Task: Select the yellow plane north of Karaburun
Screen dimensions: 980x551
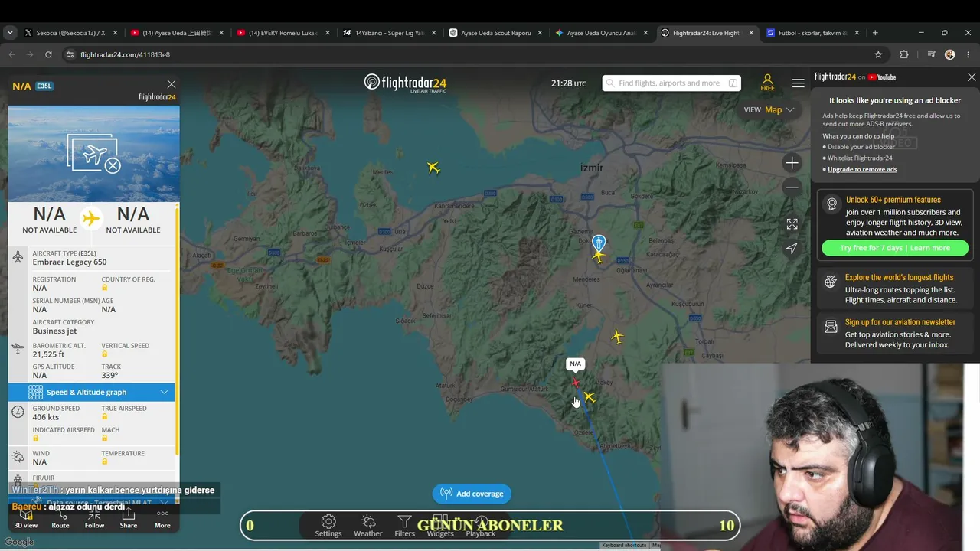Action: coord(433,168)
